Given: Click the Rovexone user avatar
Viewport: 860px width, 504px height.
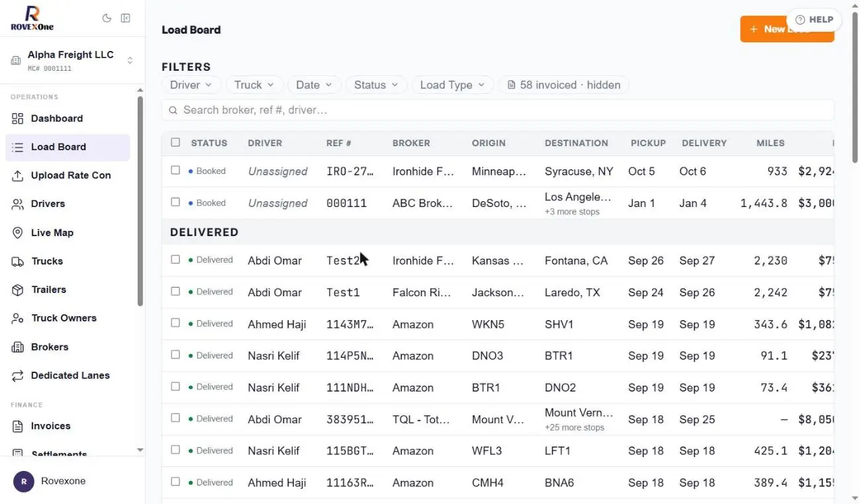Looking at the screenshot, I should [x=24, y=482].
